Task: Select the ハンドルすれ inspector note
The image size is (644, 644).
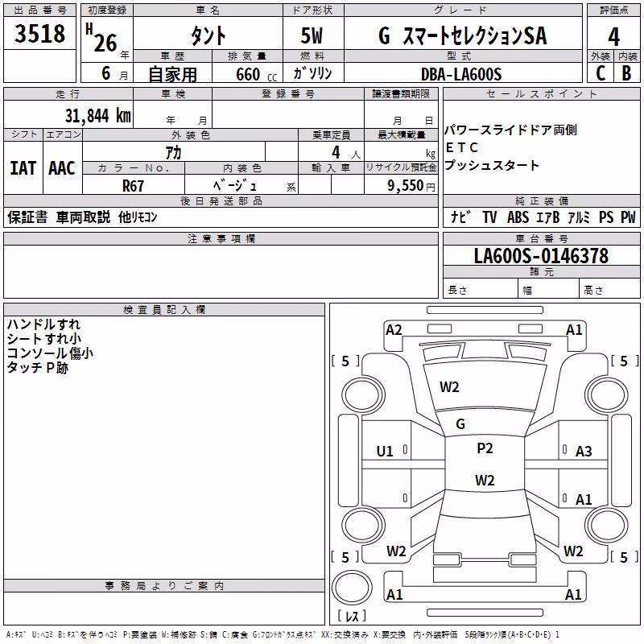Action: click(43, 324)
